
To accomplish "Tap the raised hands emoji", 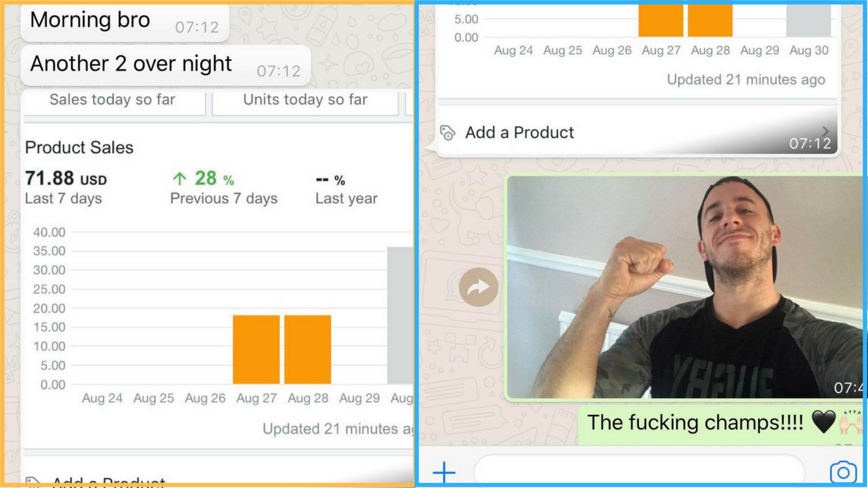I will click(x=852, y=423).
